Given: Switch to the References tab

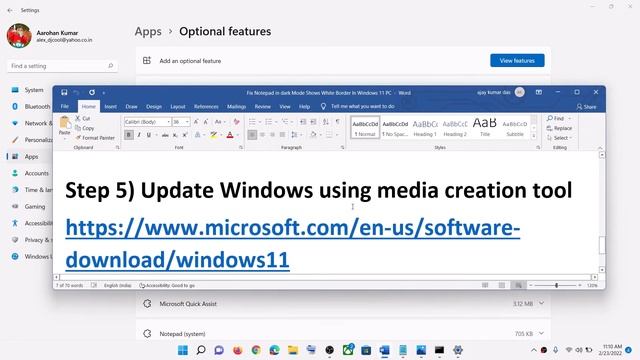Looking at the screenshot, I should [x=206, y=107].
